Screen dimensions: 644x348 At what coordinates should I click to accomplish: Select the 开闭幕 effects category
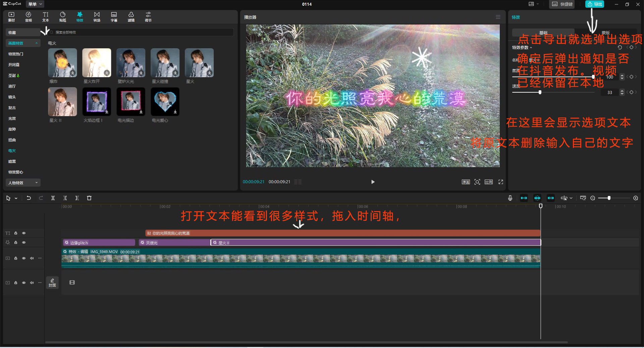14,65
